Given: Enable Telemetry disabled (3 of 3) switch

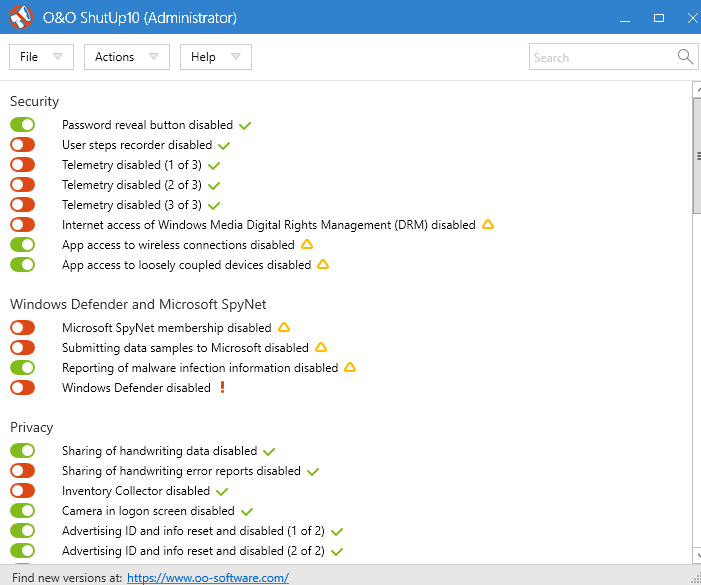Looking at the screenshot, I should [22, 205].
